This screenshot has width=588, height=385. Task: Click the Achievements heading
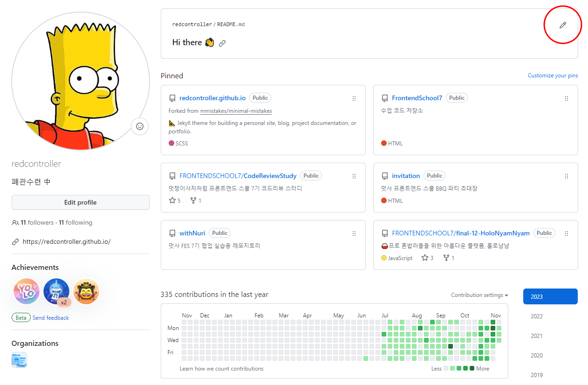(x=35, y=268)
